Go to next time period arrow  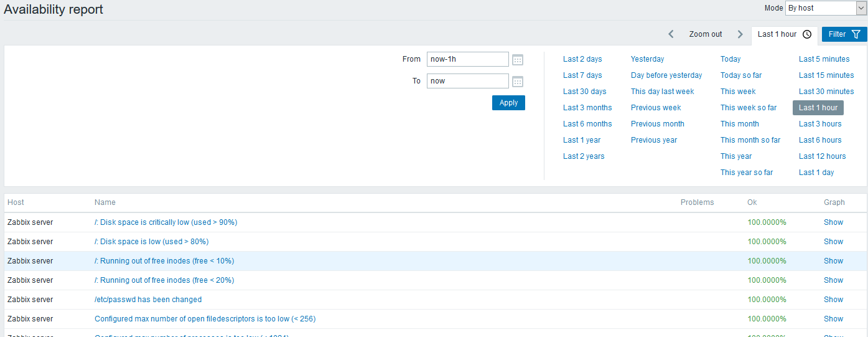tap(740, 34)
